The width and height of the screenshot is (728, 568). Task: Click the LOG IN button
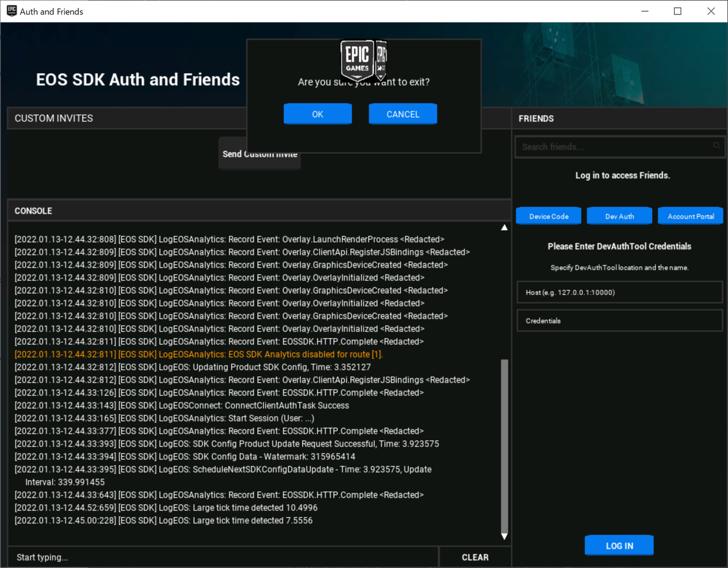tap(619, 546)
